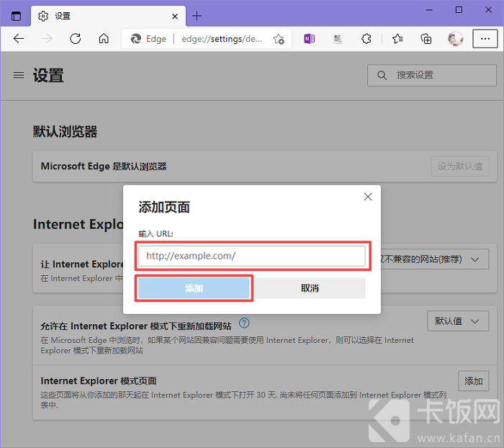Screen dimensions: 504x448
Task: Open the Extensions puzzle icon
Action: coord(366,39)
